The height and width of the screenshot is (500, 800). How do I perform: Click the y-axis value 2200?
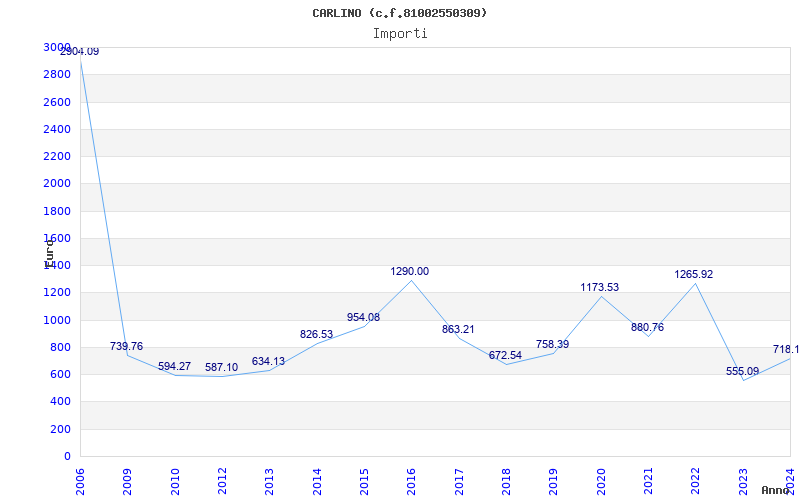pos(57,156)
